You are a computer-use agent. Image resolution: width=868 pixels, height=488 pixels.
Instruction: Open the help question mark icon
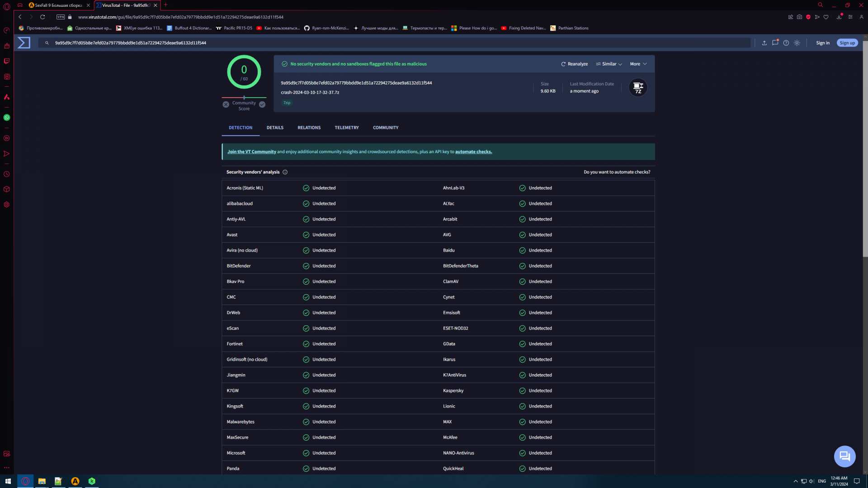786,43
